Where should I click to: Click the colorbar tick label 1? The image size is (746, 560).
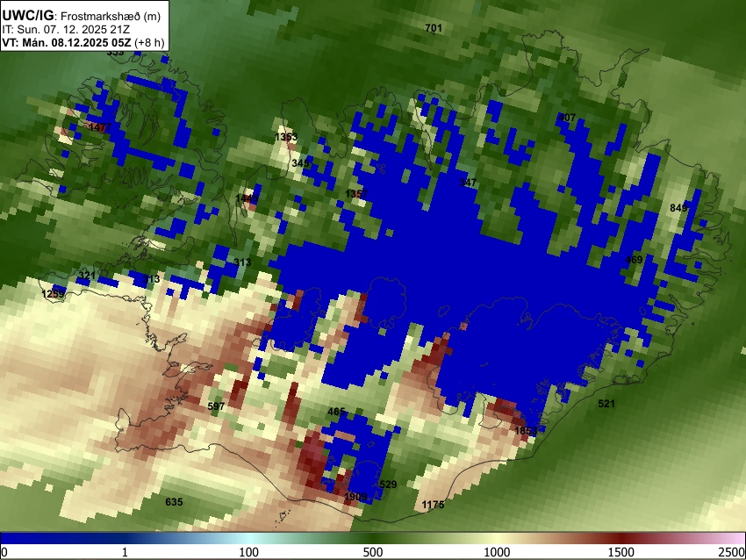[x=125, y=552]
